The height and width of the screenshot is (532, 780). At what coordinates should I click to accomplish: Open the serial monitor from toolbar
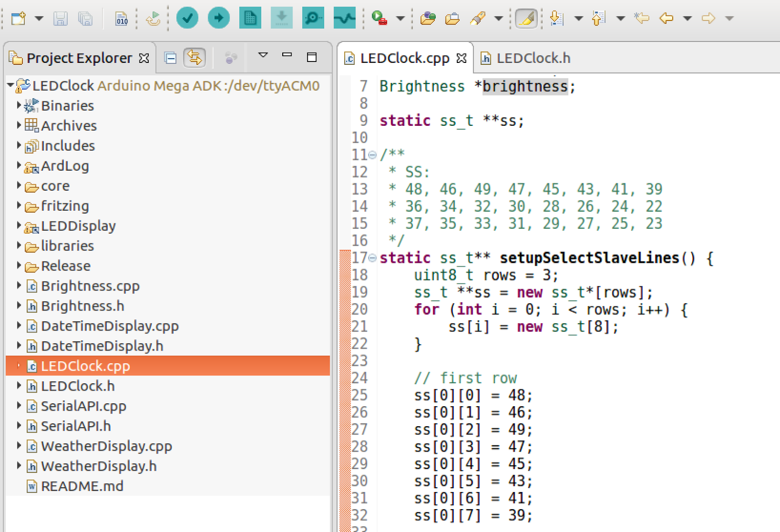pyautogui.click(x=312, y=19)
